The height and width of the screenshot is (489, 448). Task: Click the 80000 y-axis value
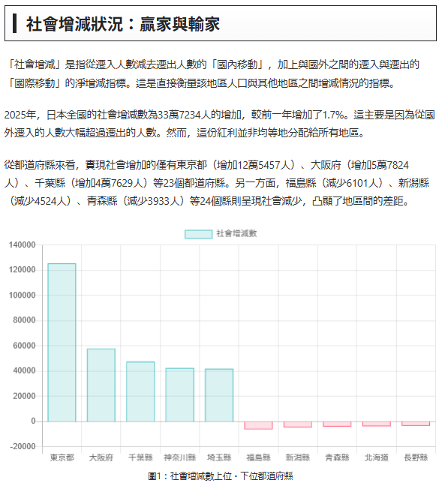(x=24, y=320)
